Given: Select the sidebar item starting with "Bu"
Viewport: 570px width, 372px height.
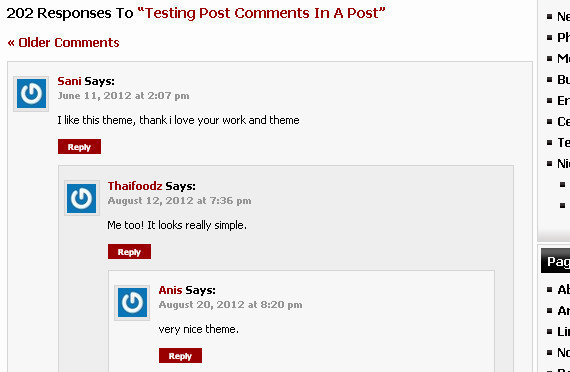Looking at the screenshot, I should click(563, 80).
